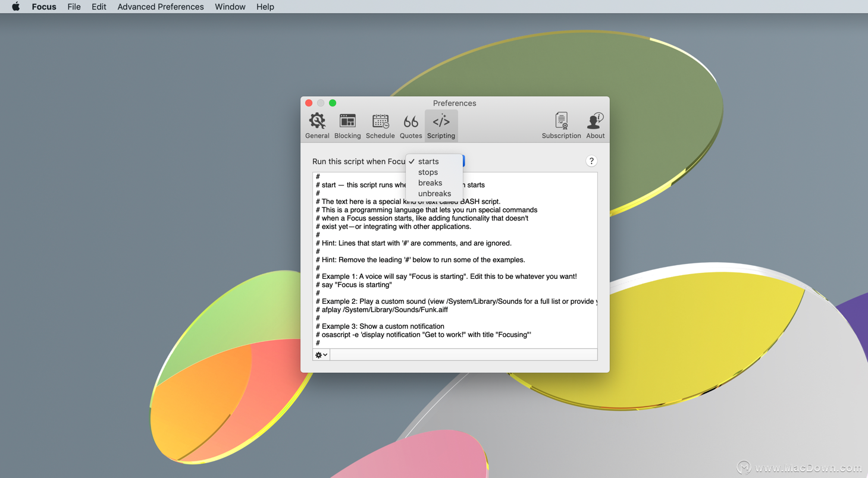Open the General preferences pane
Viewport: 868px width, 478px height.
click(x=317, y=126)
